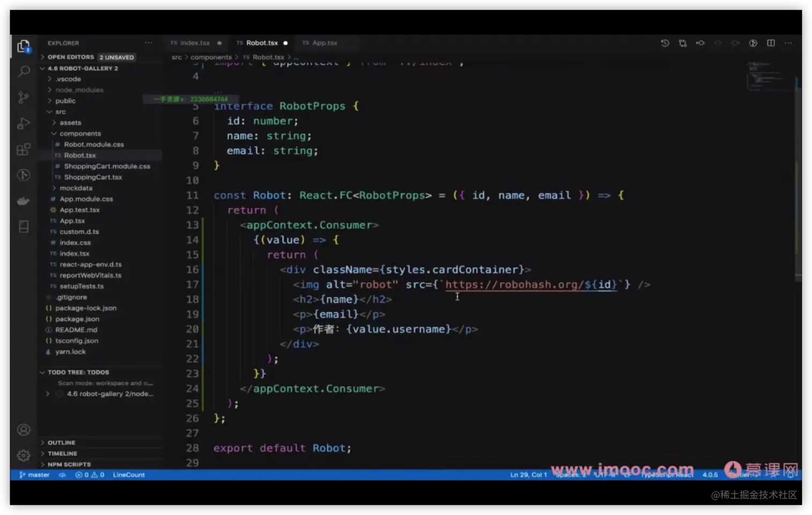Viewport: 812px width, 515px height.
Task: Open the Manage gear icon
Action: click(x=24, y=455)
